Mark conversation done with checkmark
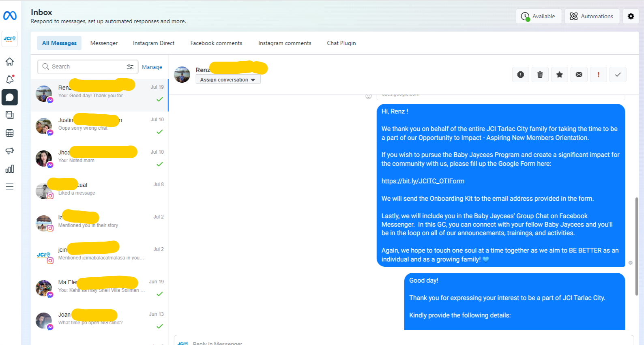This screenshot has height=345, width=644. [618, 75]
